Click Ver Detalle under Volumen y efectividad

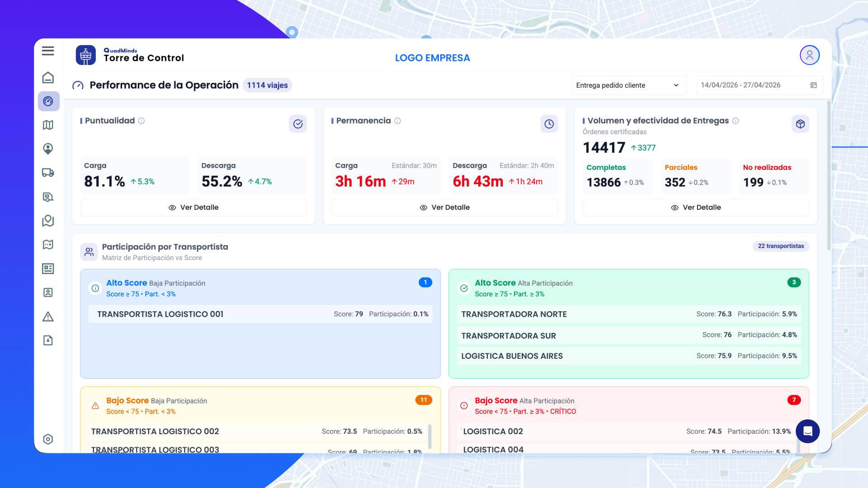pyautogui.click(x=696, y=207)
